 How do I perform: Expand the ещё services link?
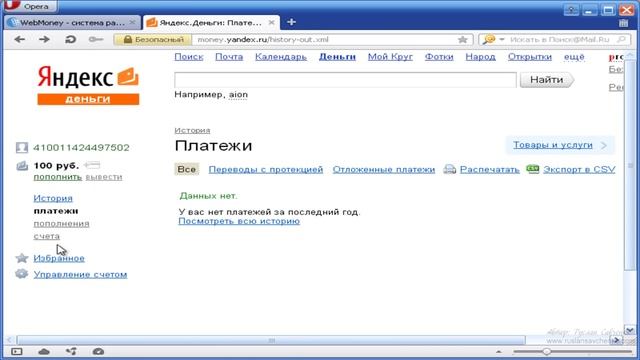(574, 57)
